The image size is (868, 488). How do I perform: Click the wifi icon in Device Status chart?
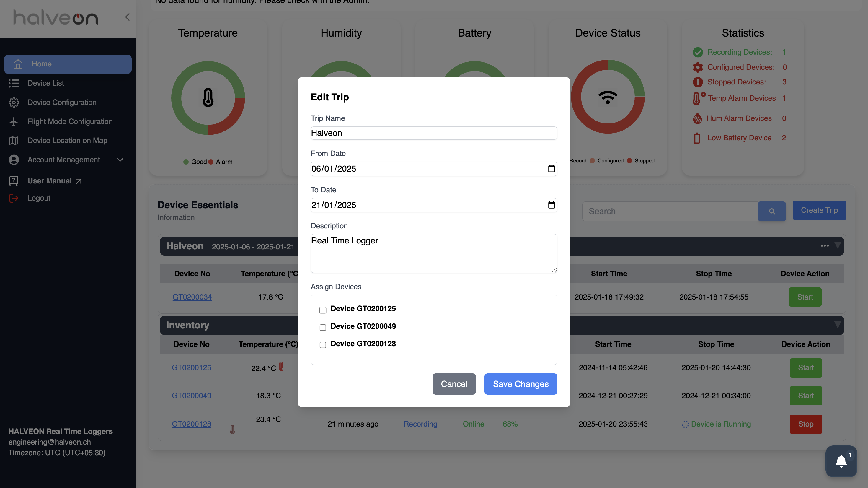(608, 97)
